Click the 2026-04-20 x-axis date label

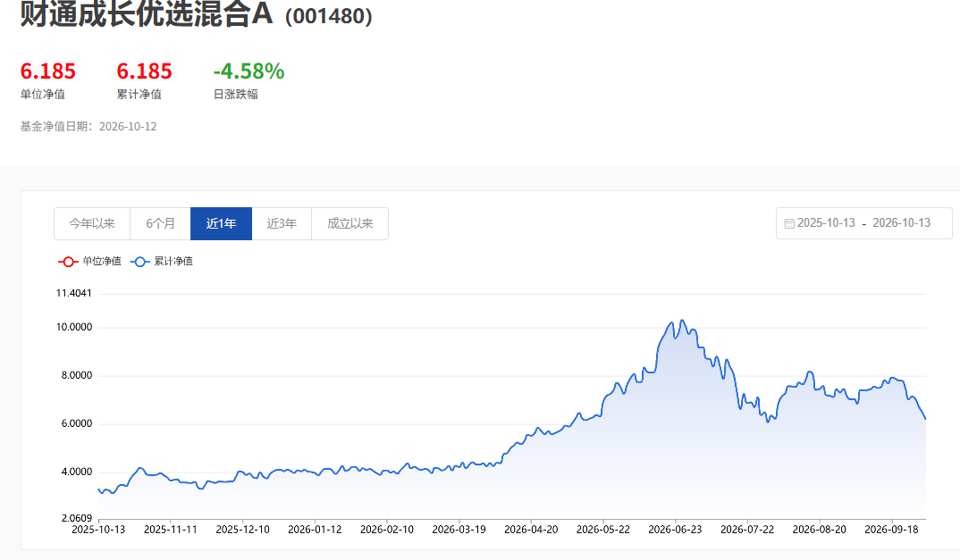tap(531, 530)
